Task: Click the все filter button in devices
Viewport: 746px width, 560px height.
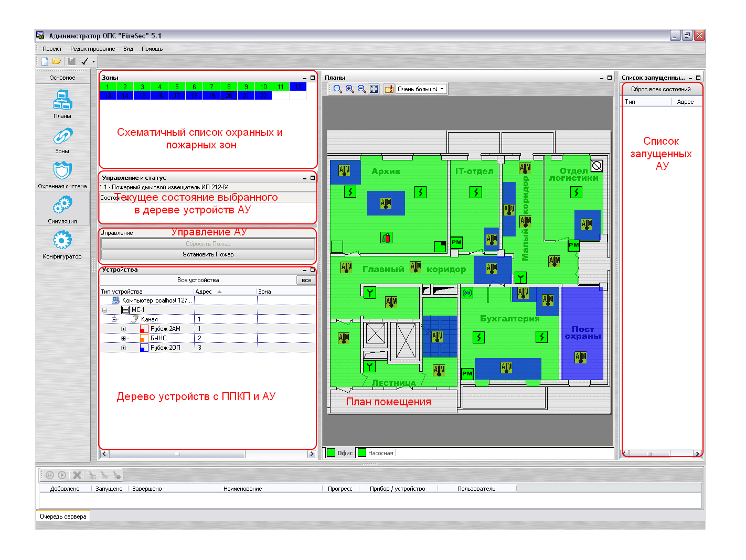Action: pos(306,280)
